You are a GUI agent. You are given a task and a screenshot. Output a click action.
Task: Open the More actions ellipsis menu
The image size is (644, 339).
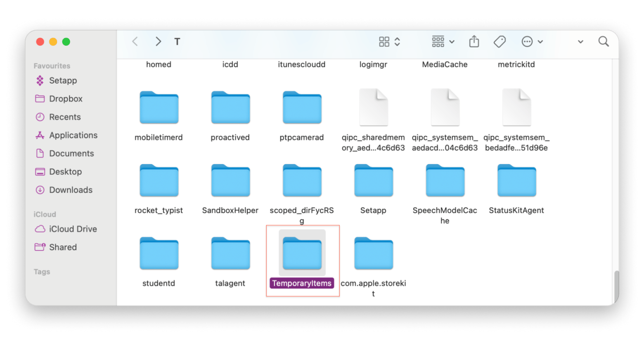pyautogui.click(x=532, y=42)
